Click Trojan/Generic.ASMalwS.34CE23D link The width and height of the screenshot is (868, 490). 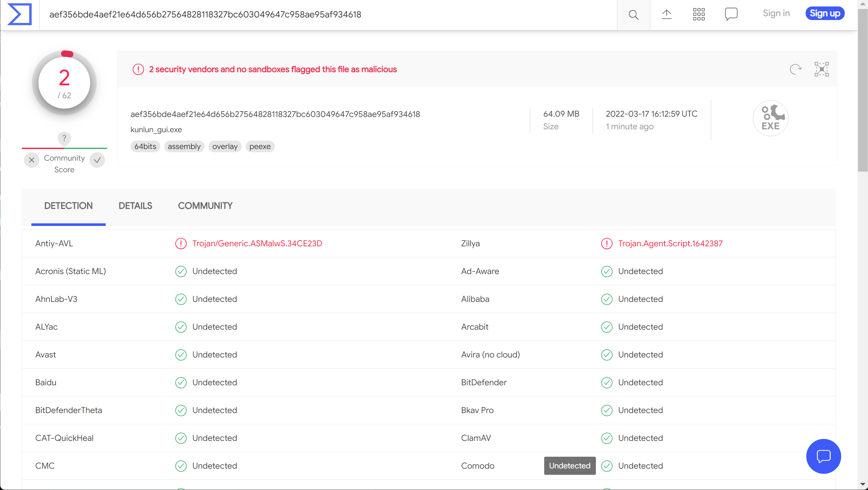[256, 243]
